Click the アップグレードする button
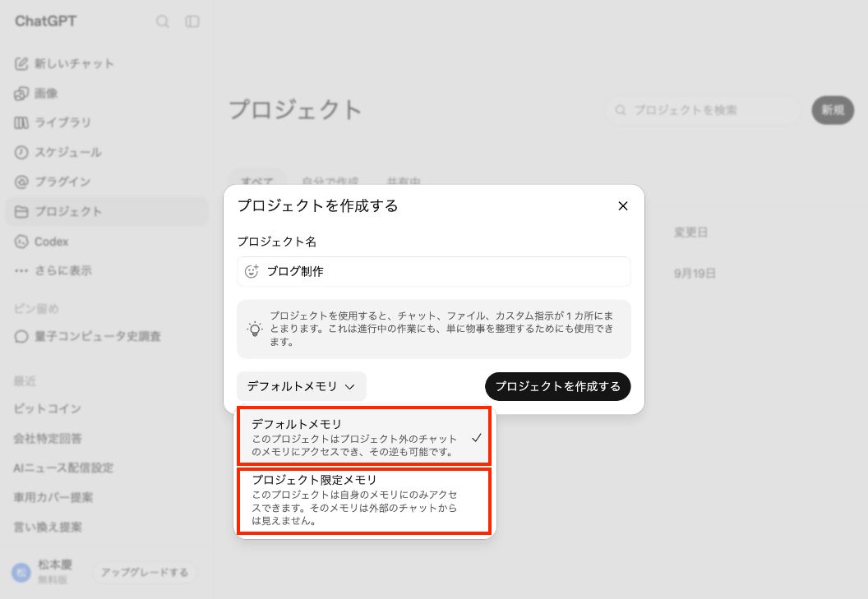The width and height of the screenshot is (868, 599). pyautogui.click(x=145, y=572)
